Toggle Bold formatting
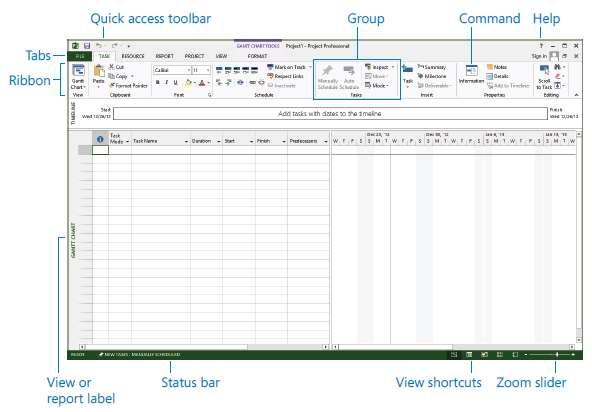The image size is (592, 412). tap(157, 82)
